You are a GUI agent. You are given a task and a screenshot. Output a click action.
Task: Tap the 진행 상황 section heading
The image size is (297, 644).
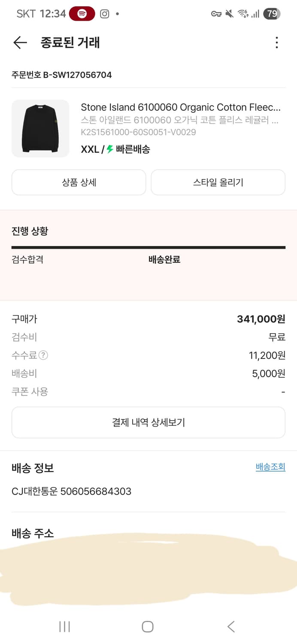28,231
